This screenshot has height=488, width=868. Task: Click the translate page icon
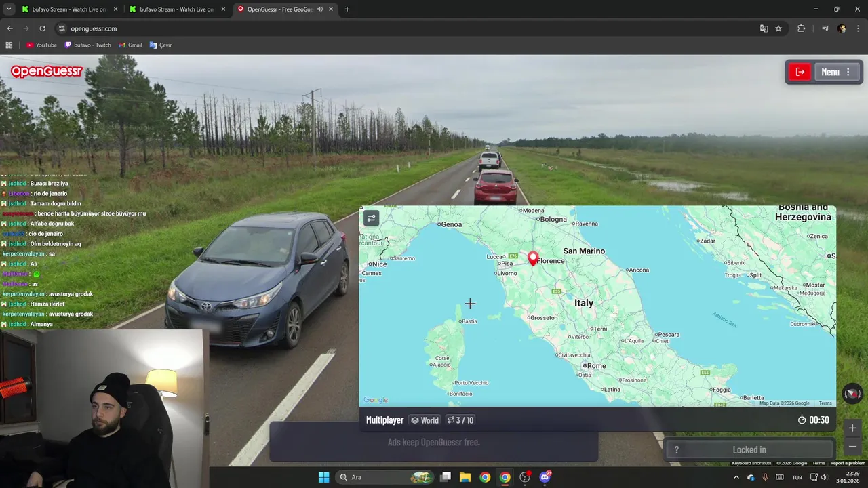tap(764, 28)
